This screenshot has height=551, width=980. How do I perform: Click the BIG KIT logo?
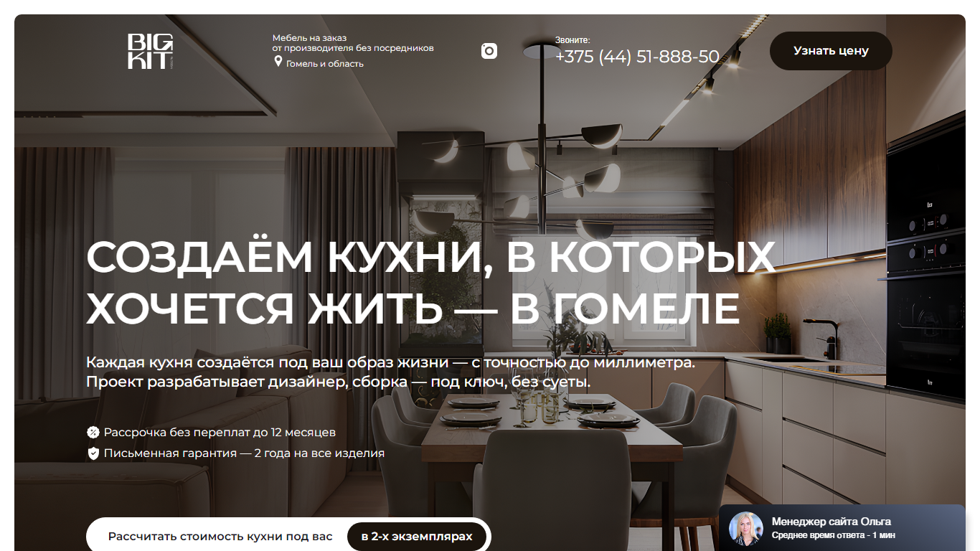pos(151,51)
